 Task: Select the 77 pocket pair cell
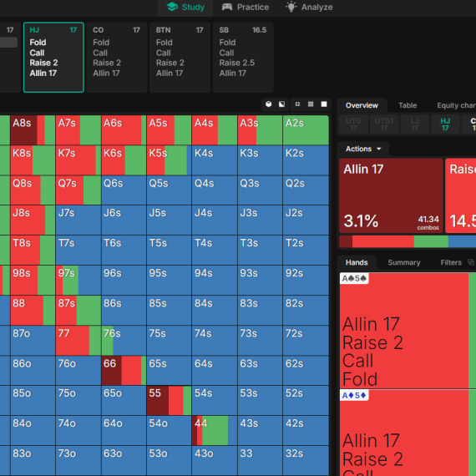tap(78, 341)
